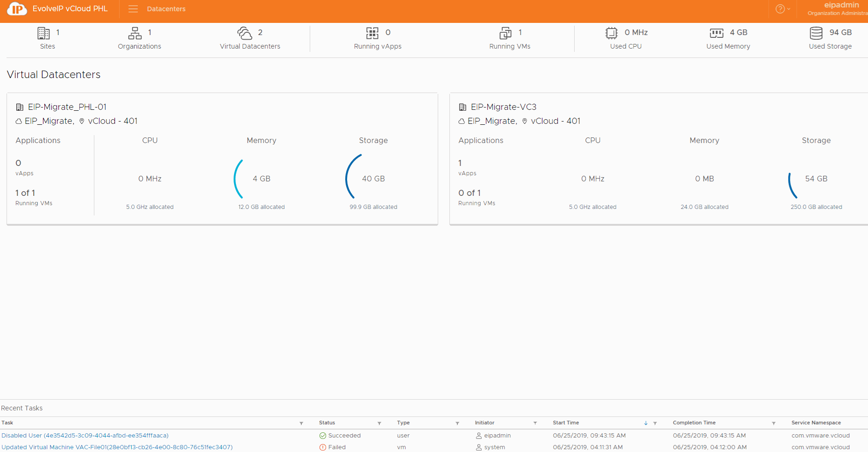This screenshot has width=868, height=452.
Task: Click the Used Memory icon
Action: click(717, 33)
